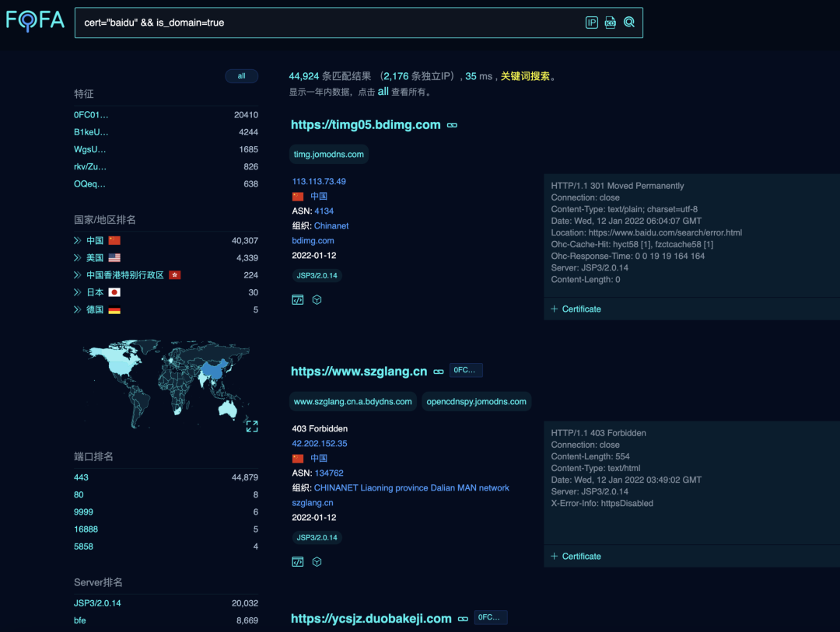Click the timg.jomodns.com tag
The width and height of the screenshot is (840, 632).
pyautogui.click(x=328, y=154)
